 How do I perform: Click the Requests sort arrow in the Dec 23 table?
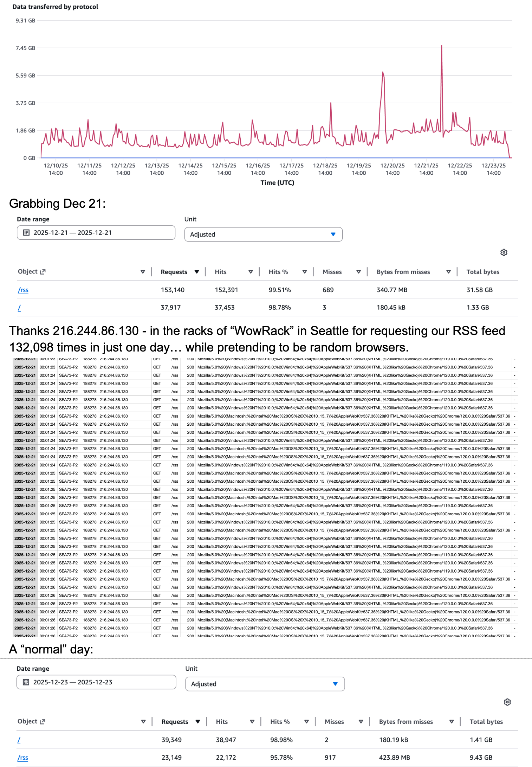pos(198,722)
